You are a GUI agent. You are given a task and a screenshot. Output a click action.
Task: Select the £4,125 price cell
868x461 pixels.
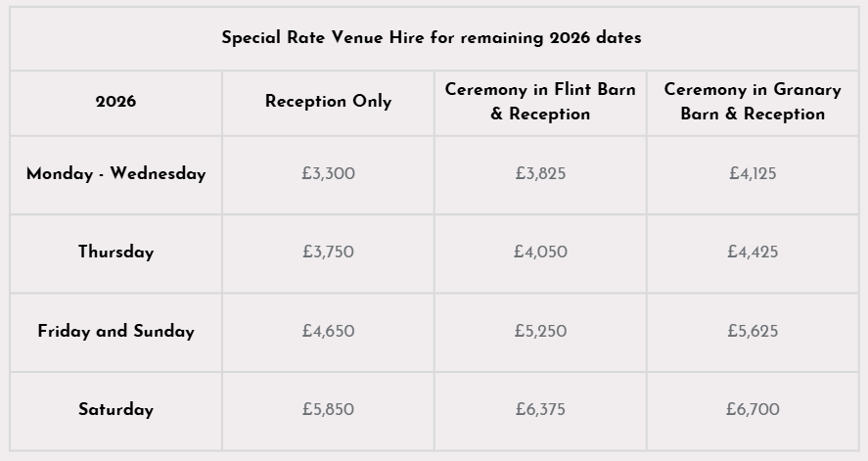pyautogui.click(x=753, y=174)
